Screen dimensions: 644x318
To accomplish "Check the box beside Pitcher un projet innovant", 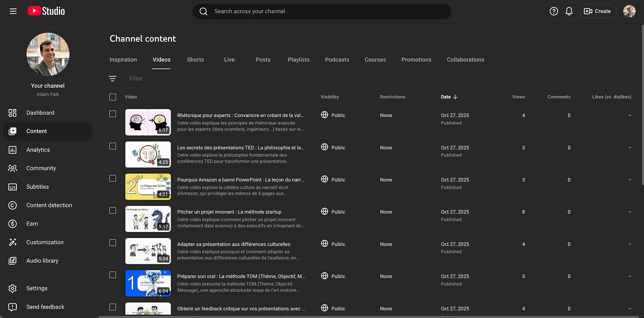I will click(x=112, y=210).
